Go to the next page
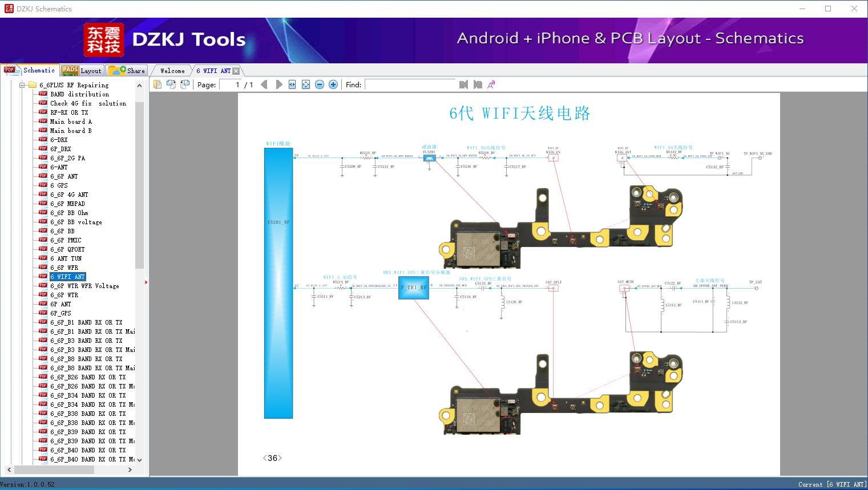This screenshot has width=868, height=490. [278, 84]
